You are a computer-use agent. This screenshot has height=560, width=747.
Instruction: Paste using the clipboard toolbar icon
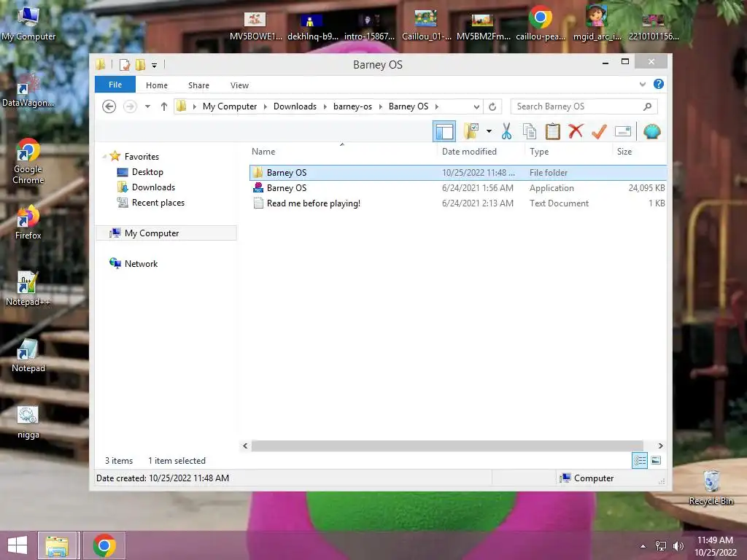tap(553, 131)
